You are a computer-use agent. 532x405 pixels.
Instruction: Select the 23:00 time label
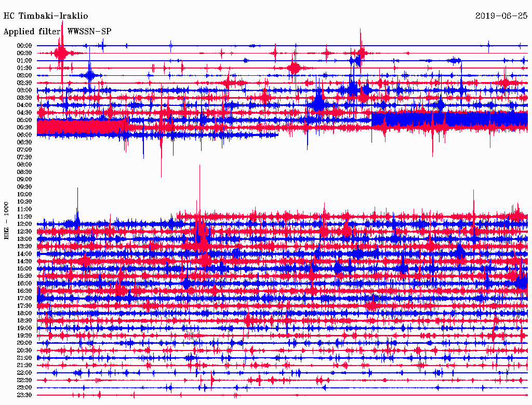point(24,388)
